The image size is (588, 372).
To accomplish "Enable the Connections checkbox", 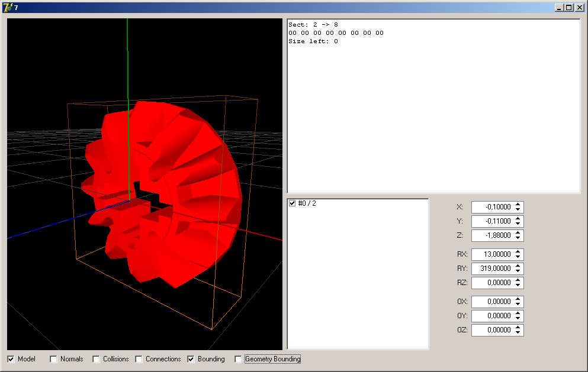I will (139, 359).
